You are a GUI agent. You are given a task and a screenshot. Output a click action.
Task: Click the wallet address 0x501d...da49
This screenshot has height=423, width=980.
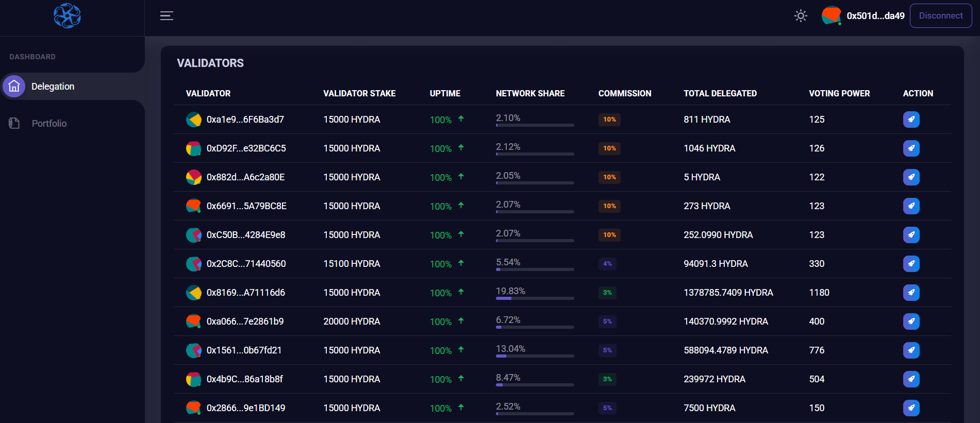pos(875,16)
